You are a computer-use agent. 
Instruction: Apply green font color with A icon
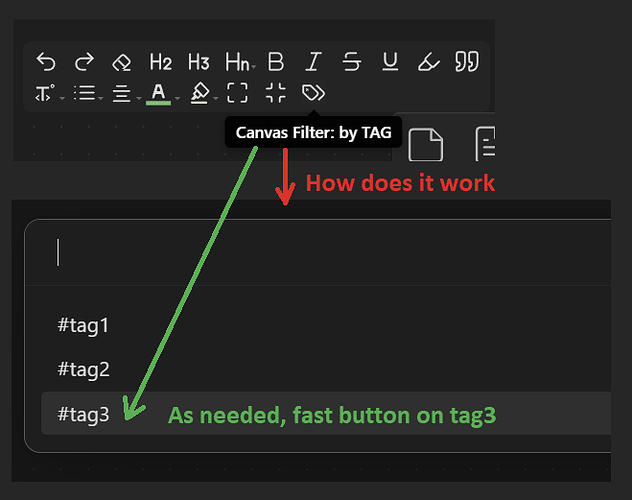pos(158,94)
